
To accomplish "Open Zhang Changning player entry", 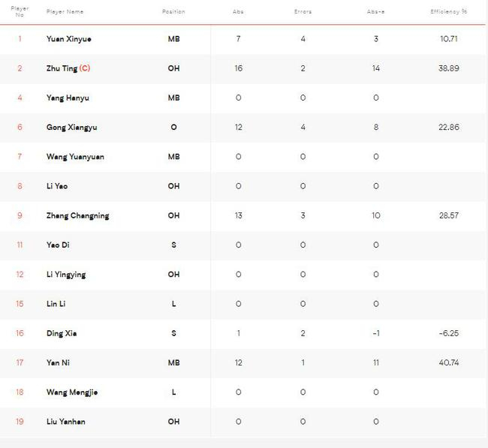I will (77, 216).
